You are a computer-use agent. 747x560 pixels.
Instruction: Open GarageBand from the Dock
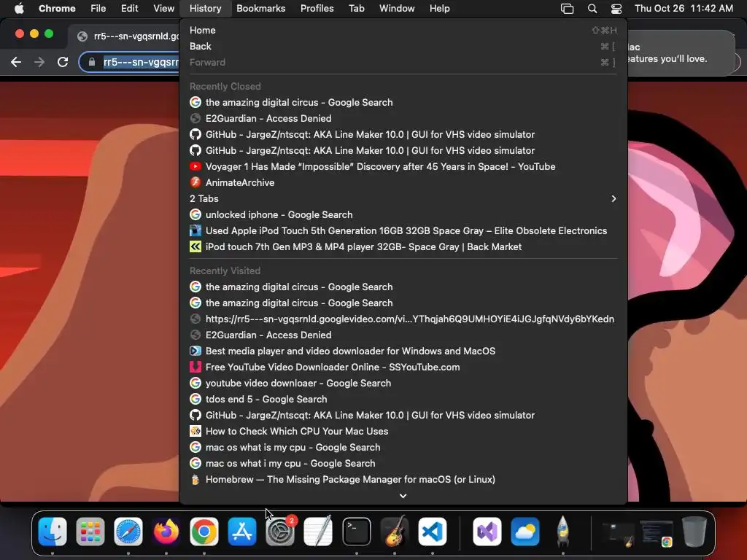[x=395, y=532]
